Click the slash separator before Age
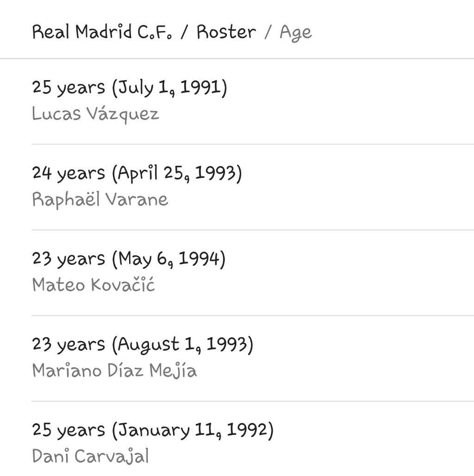474x476 pixels. [268, 32]
